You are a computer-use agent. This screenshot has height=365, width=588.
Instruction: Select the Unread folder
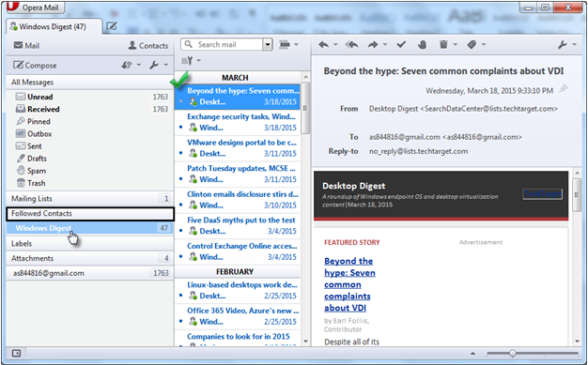(x=90, y=97)
